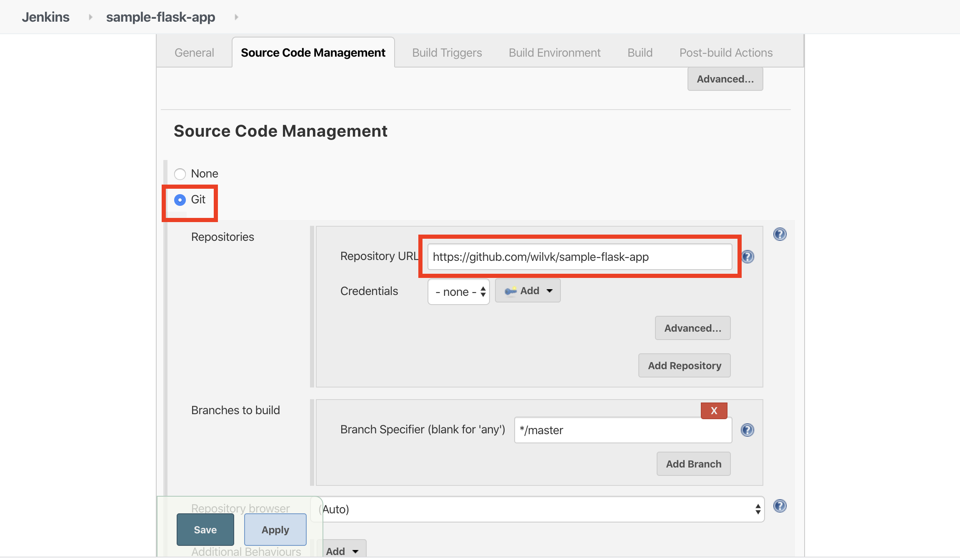Enter repository URL in input field

(x=579, y=257)
